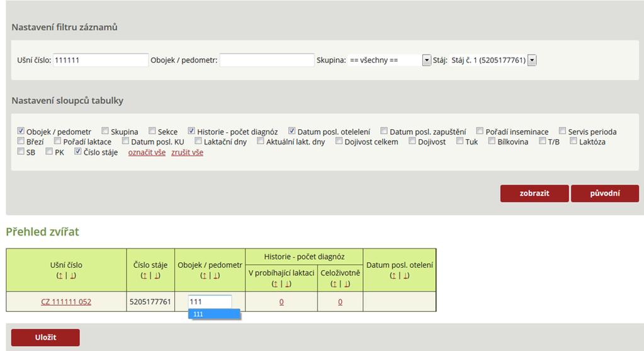Click the původní button
Screen dimensions: 644x351
[x=605, y=193]
